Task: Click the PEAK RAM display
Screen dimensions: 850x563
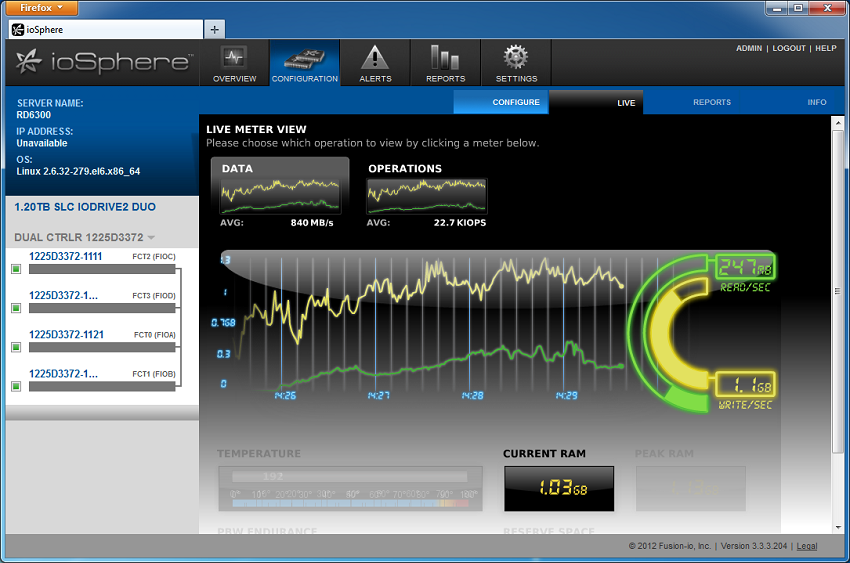Action: pos(691,489)
